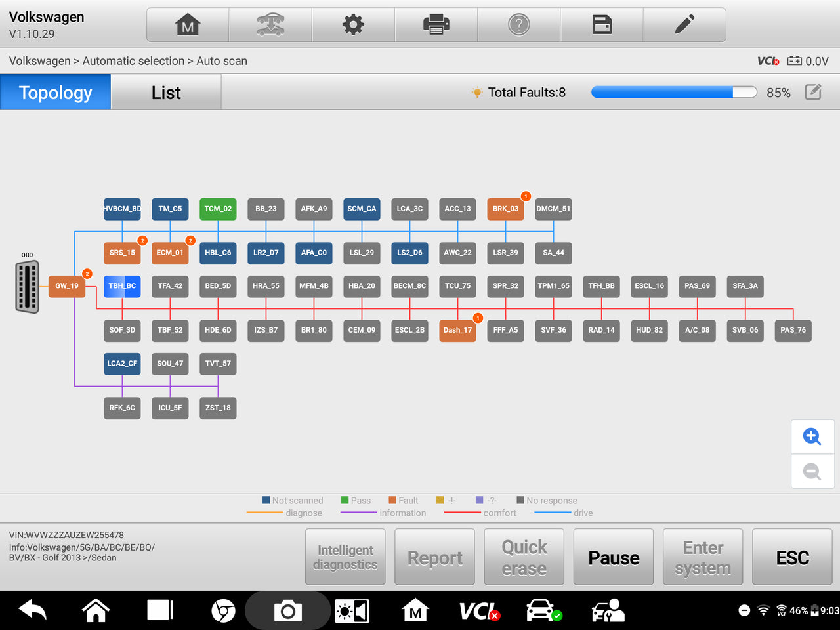
Task: Open MaxiSys home M icon in bottom bar
Action: point(415,611)
